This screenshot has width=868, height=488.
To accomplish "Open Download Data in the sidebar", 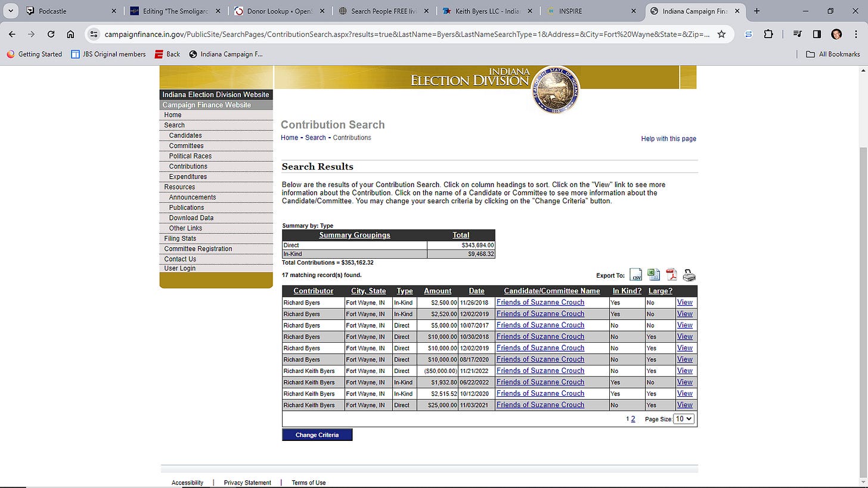I will point(191,217).
